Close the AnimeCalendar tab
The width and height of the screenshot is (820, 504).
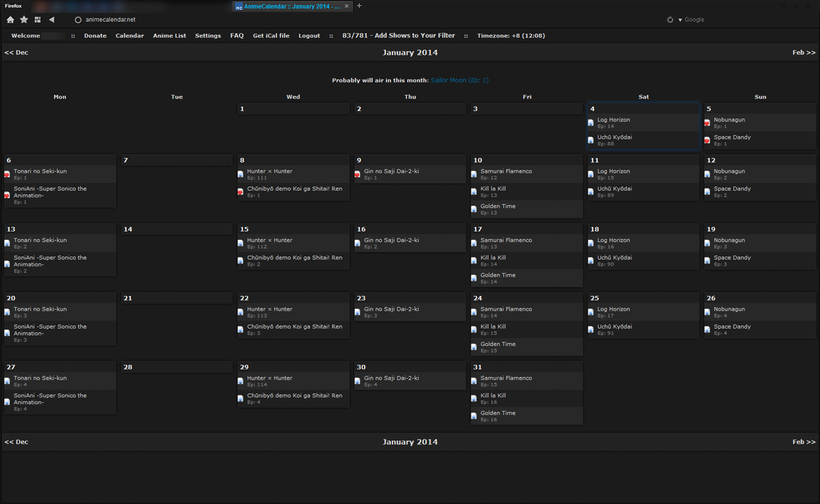(x=347, y=6)
